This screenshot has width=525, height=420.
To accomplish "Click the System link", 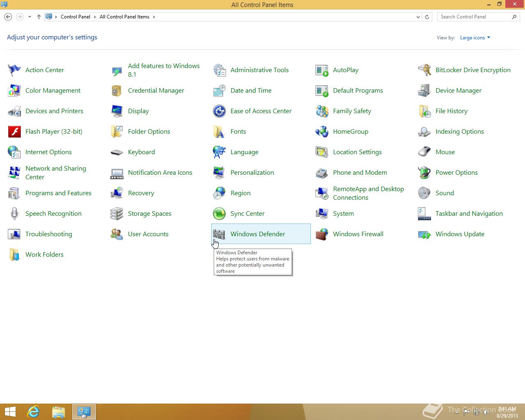I will pos(343,214).
